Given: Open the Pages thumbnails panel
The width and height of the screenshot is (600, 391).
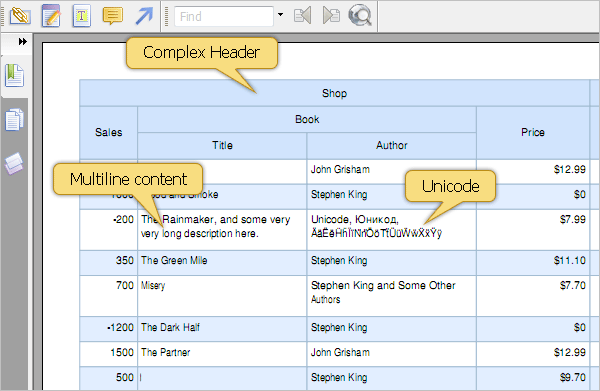Looking at the screenshot, I should pos(15,120).
